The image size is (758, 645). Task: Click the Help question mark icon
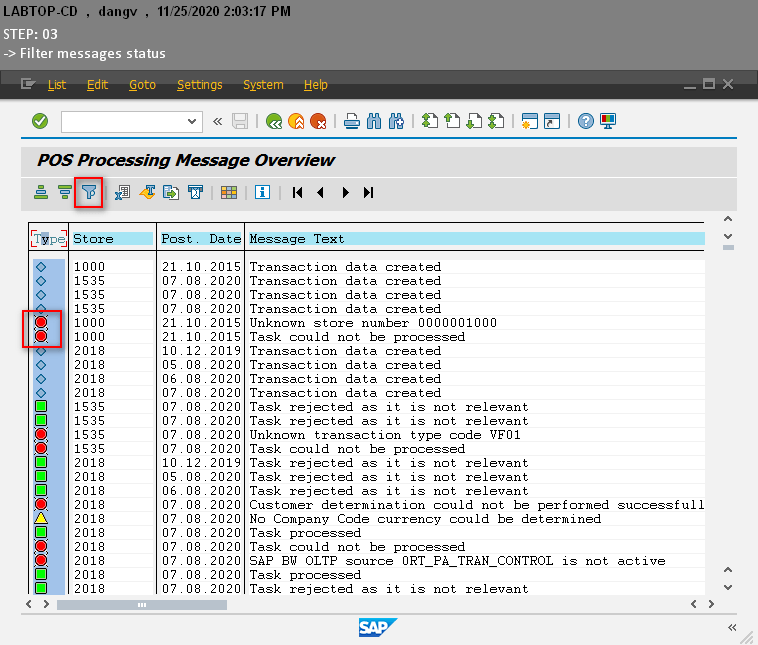coord(586,121)
